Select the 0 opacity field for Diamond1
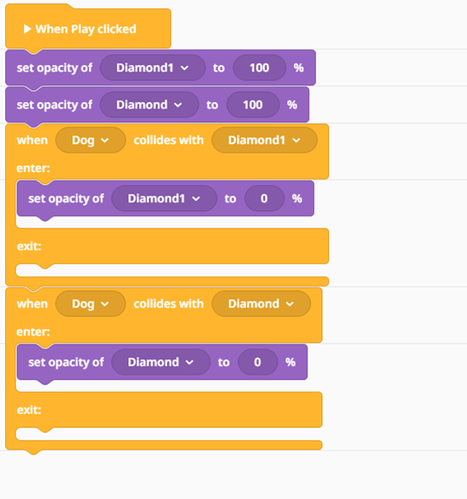The image size is (467, 499). click(x=264, y=199)
